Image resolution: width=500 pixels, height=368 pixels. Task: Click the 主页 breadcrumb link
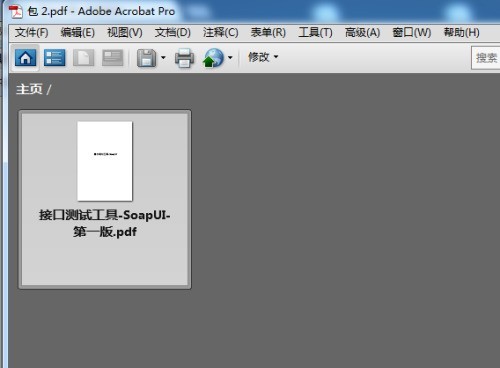29,89
